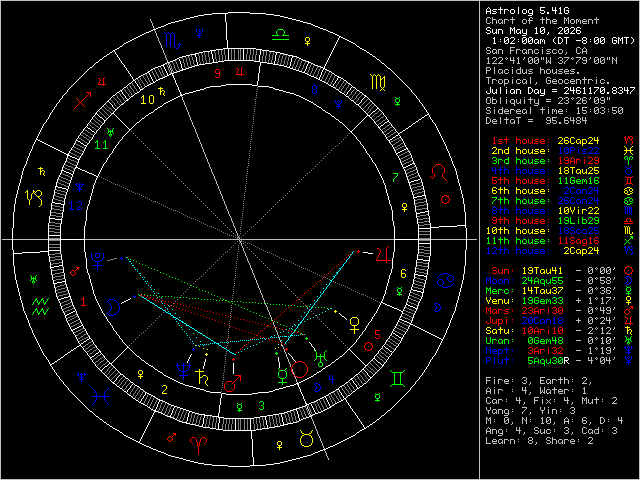Select the green Gemini sign on the outer ring
Screen dimensions: 640x480
click(x=398, y=378)
